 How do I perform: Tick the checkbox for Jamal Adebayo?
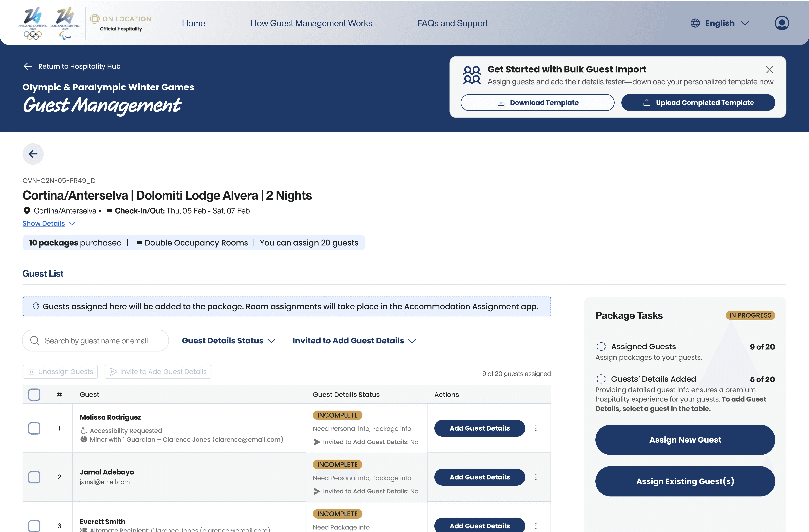[34, 477]
